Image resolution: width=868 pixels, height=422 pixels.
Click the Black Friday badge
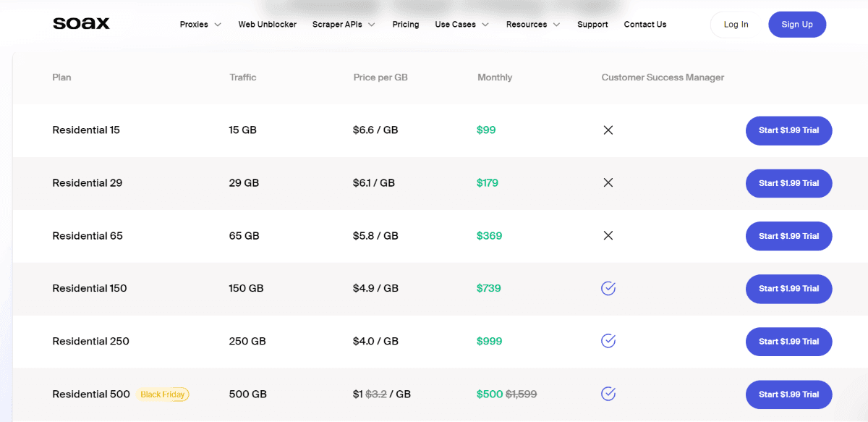tap(163, 394)
